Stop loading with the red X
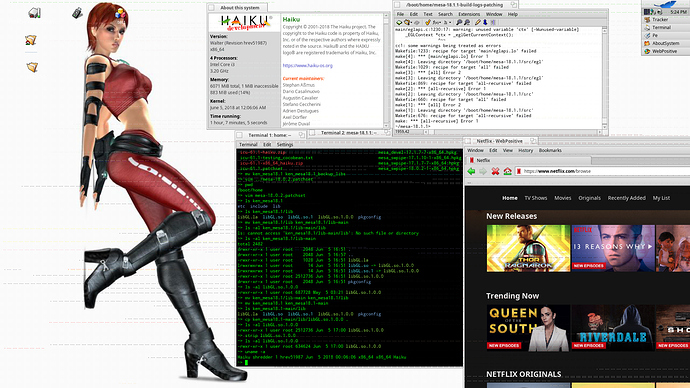This screenshot has height=388, width=690. (495, 171)
